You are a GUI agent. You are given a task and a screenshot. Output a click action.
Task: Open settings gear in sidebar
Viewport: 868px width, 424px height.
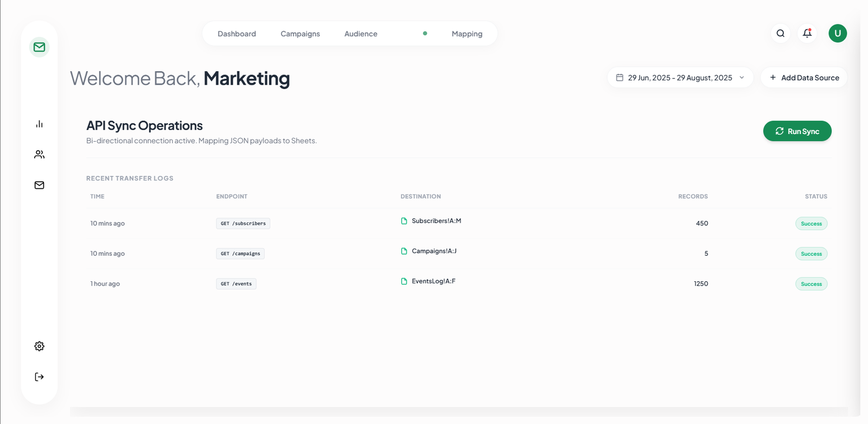[x=39, y=346]
